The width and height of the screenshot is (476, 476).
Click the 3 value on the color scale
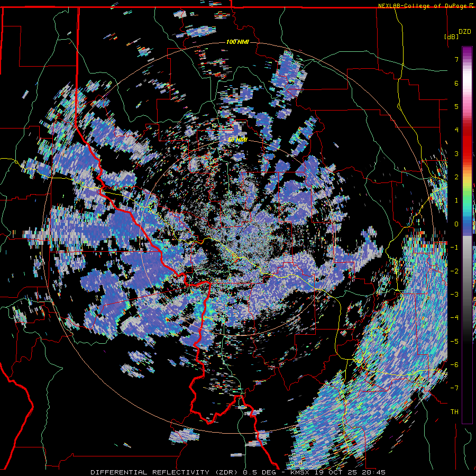[x=456, y=153]
